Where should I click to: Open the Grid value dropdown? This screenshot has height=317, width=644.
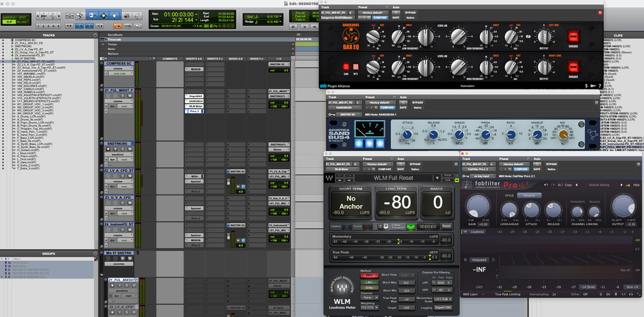pyautogui.click(x=280, y=17)
